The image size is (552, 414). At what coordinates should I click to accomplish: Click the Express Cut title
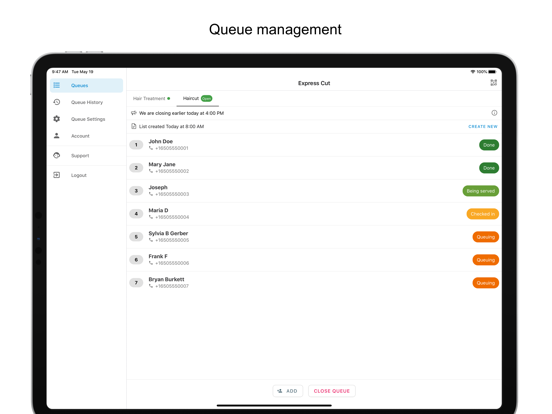point(314,83)
